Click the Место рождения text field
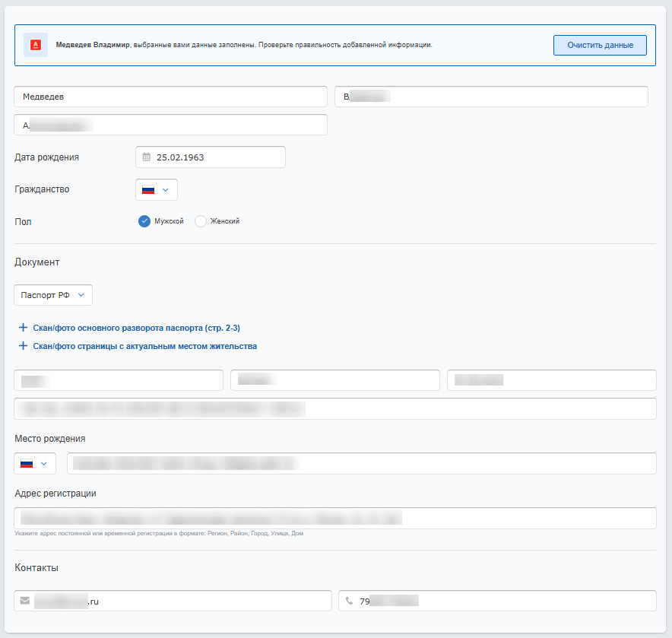This screenshot has height=638, width=672. [x=362, y=464]
